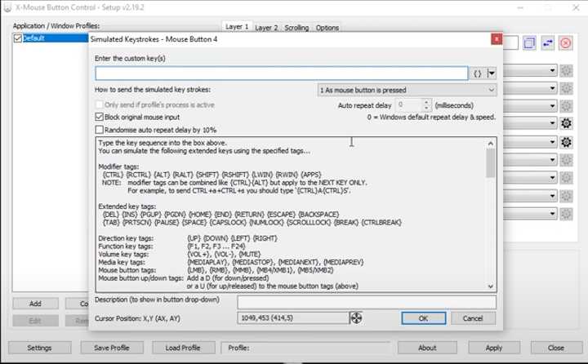Image resolution: width=588 pixels, height=364 pixels.
Task: Click the Add profile button
Action: click(35, 304)
